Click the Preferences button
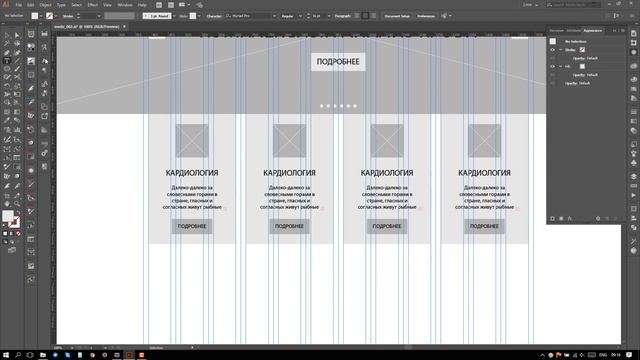The image size is (640, 360). point(426,16)
